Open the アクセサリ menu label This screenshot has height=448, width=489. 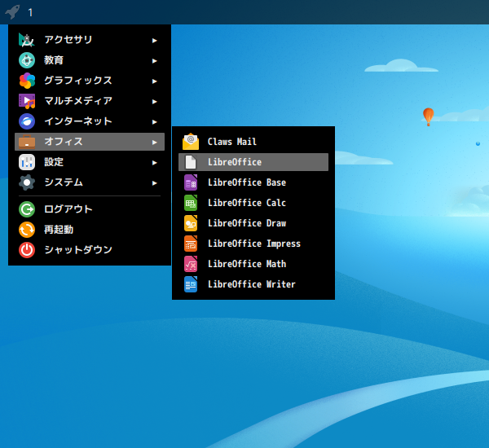coord(68,40)
